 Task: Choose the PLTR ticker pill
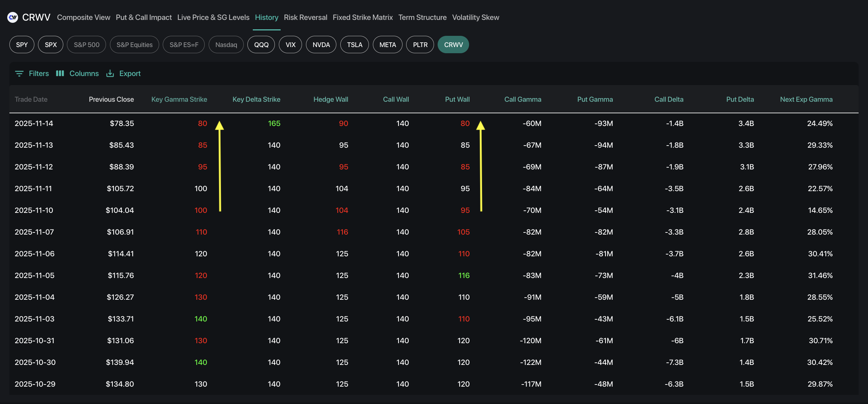point(420,45)
